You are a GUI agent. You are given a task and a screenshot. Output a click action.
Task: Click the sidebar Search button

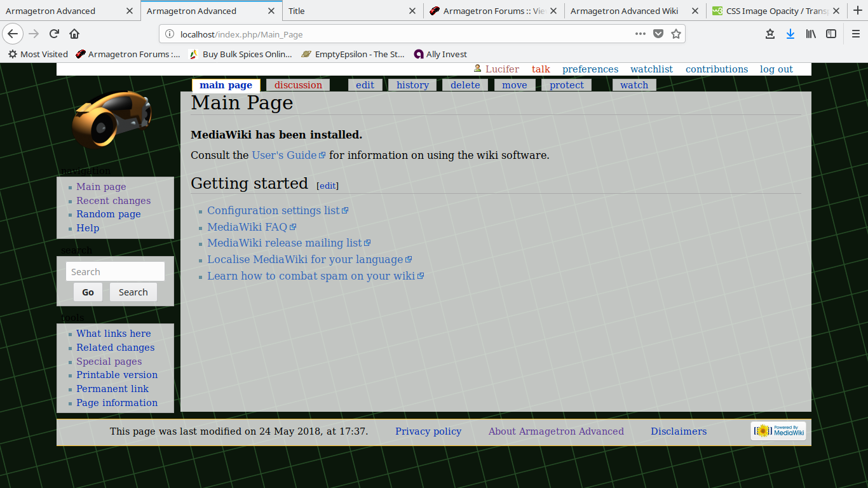133,292
